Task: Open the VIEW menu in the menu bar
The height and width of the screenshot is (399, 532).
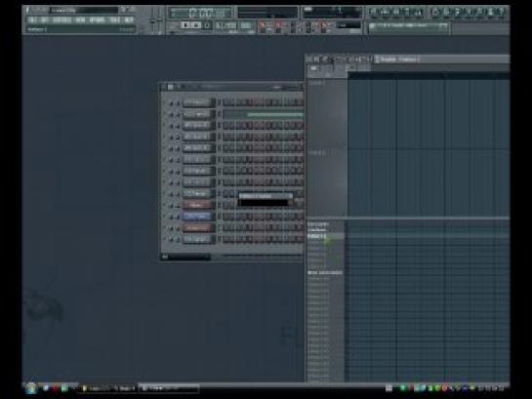Action: pyautogui.click(x=80, y=20)
